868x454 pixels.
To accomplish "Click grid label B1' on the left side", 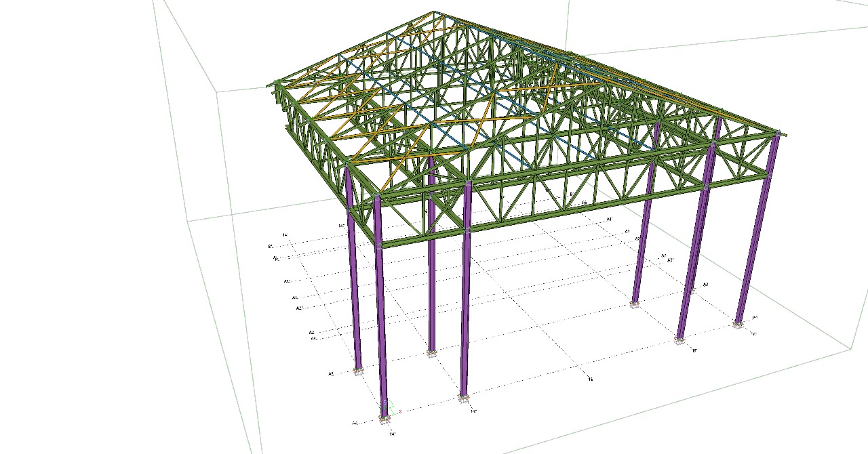I will [271, 246].
